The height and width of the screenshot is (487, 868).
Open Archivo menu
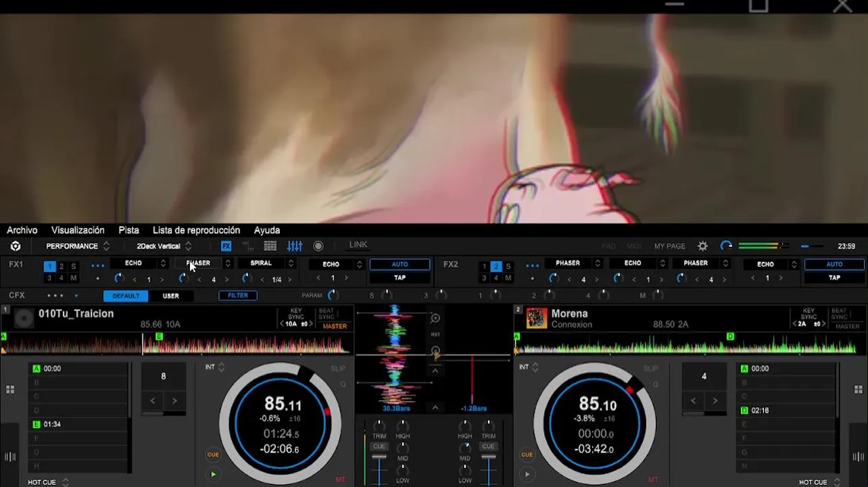[22, 231]
